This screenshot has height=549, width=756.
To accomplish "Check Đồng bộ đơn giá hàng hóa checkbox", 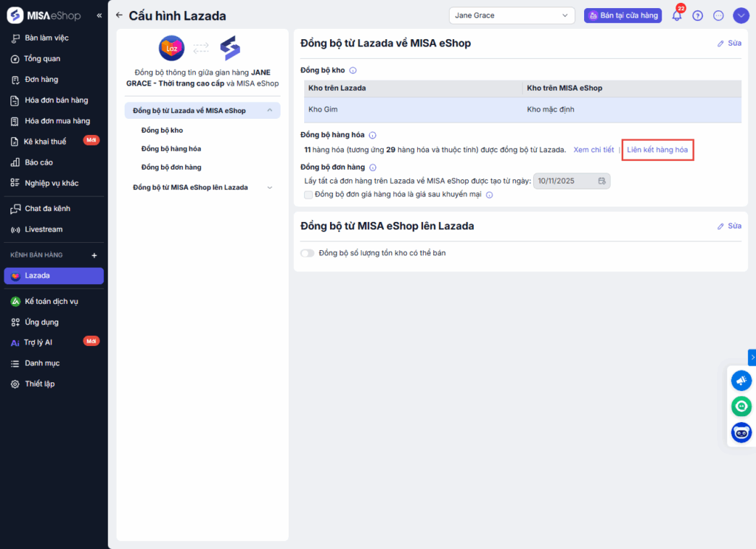I will tap(309, 195).
